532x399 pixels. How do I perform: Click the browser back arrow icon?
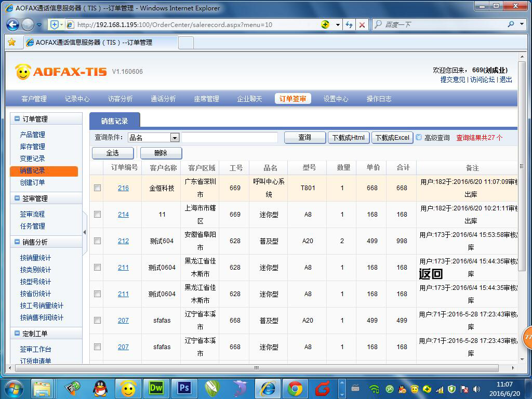(x=11, y=24)
